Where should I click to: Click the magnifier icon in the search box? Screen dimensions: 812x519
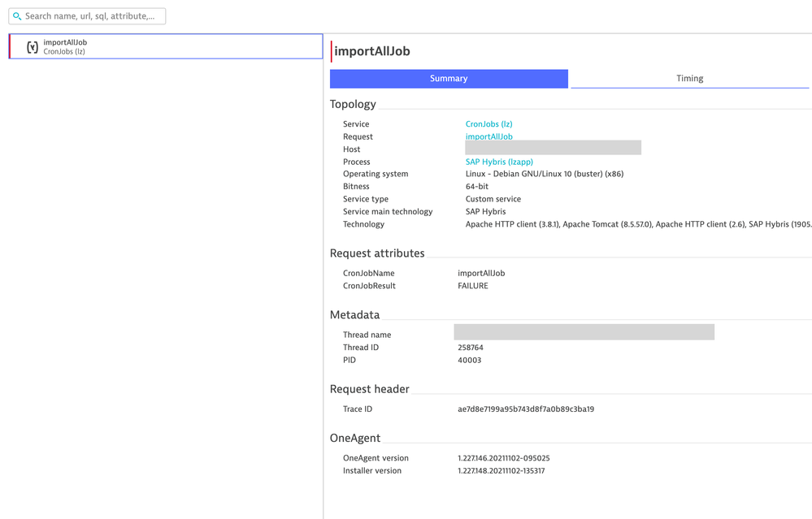click(17, 16)
